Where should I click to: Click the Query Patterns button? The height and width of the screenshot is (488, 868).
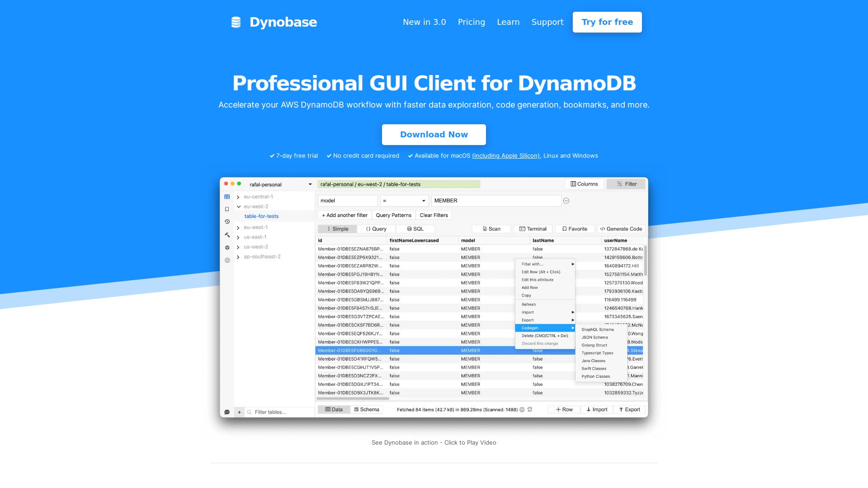click(x=394, y=216)
